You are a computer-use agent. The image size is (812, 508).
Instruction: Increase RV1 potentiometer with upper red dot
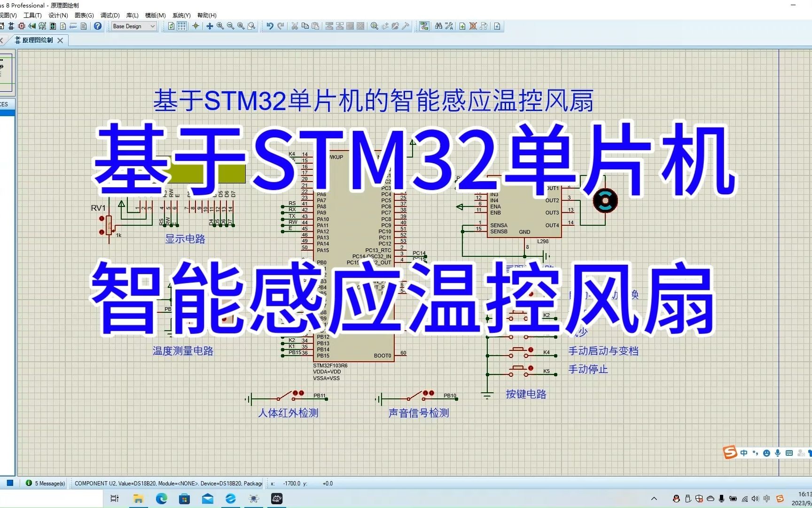(x=101, y=219)
